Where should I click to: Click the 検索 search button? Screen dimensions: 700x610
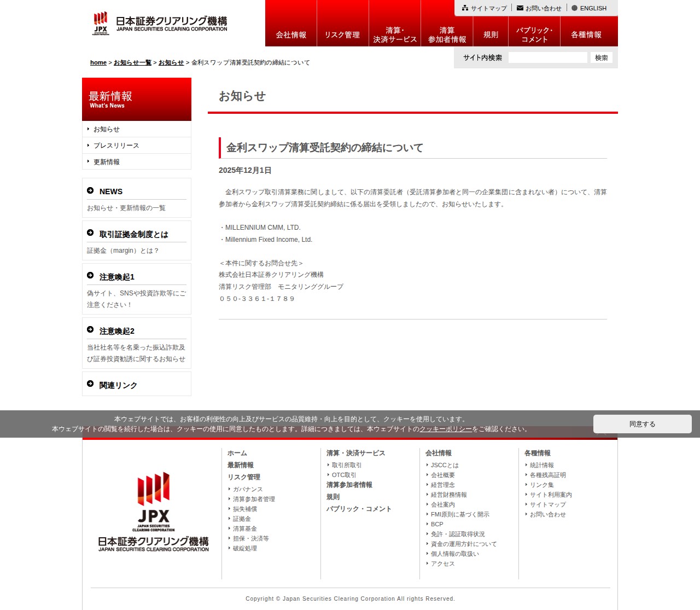tap(600, 57)
